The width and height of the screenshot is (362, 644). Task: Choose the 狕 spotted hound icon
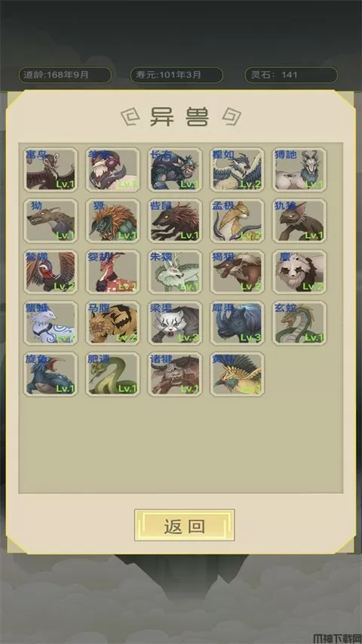point(51,220)
